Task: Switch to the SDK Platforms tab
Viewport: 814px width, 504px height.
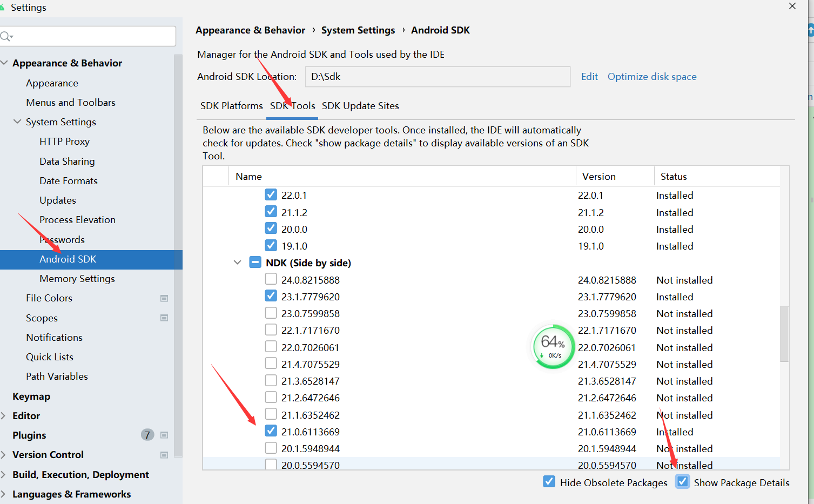Action: pos(231,106)
